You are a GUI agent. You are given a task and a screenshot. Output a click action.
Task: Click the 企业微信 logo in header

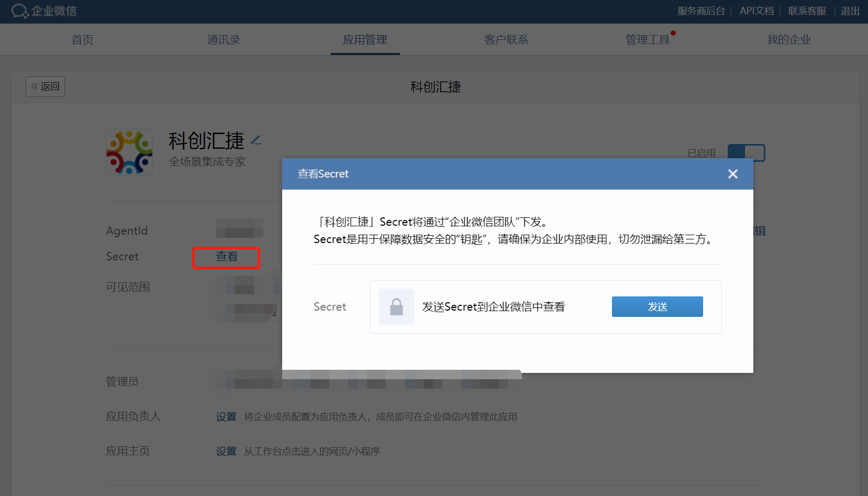tap(44, 11)
